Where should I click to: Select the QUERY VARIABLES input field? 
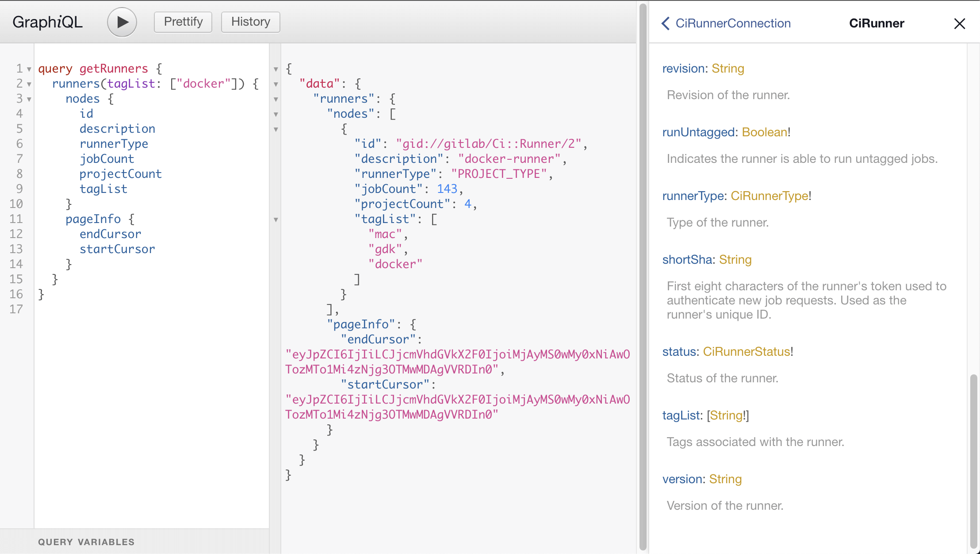click(x=85, y=541)
